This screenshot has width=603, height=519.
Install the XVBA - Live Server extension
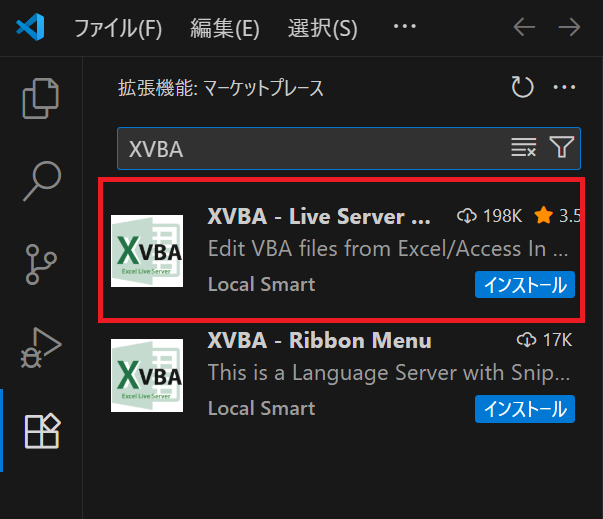tap(525, 284)
